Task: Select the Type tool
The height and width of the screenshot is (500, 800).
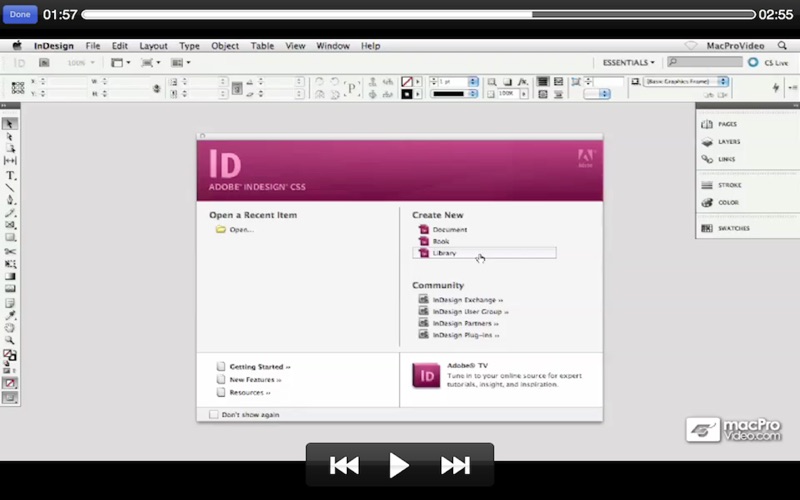Action: 10,176
